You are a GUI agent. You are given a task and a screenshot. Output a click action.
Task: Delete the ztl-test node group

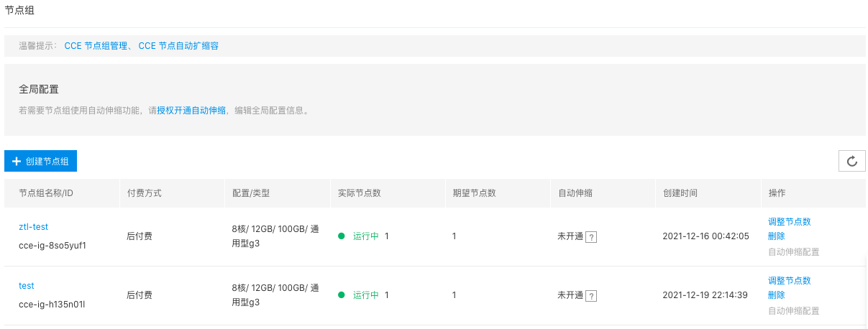pos(776,236)
